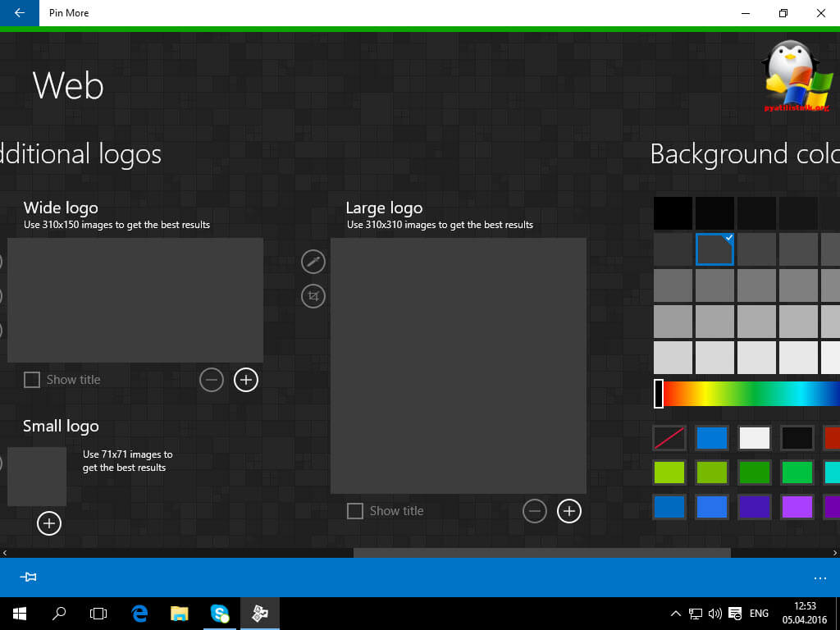Click the eyedropper icon beside Large logo
This screenshot has width=840, height=630.
tap(313, 262)
